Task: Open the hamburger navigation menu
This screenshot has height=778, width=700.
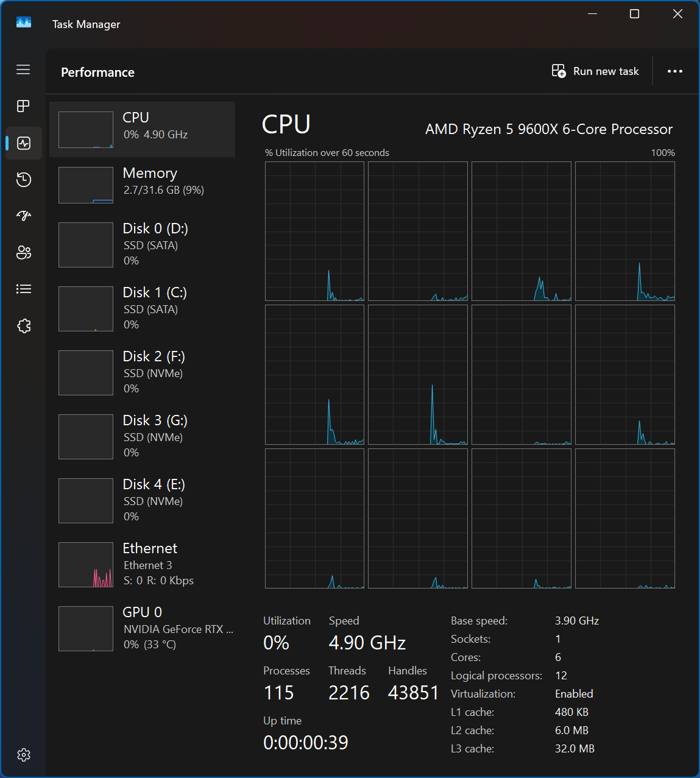Action: (23, 69)
